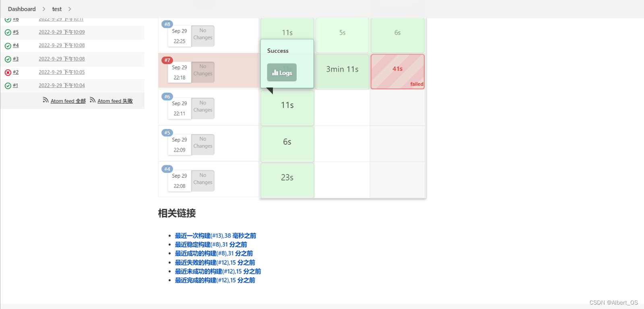This screenshot has width=644, height=309.
Task: Open build #5 in history list
Action: [16, 32]
